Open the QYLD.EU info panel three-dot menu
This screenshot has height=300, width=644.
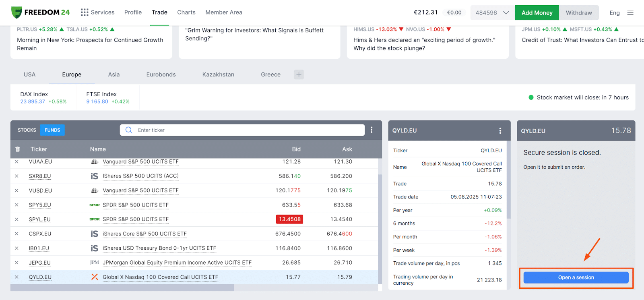coord(500,130)
